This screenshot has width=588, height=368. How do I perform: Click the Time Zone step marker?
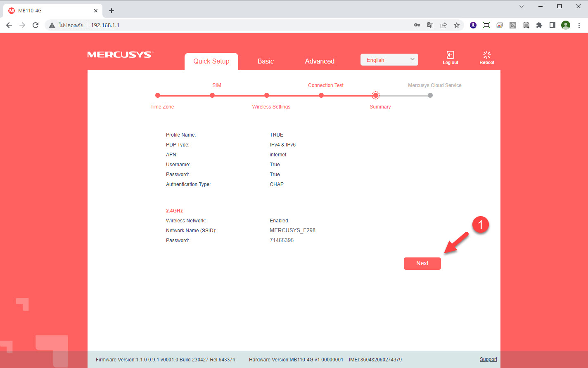click(x=158, y=95)
